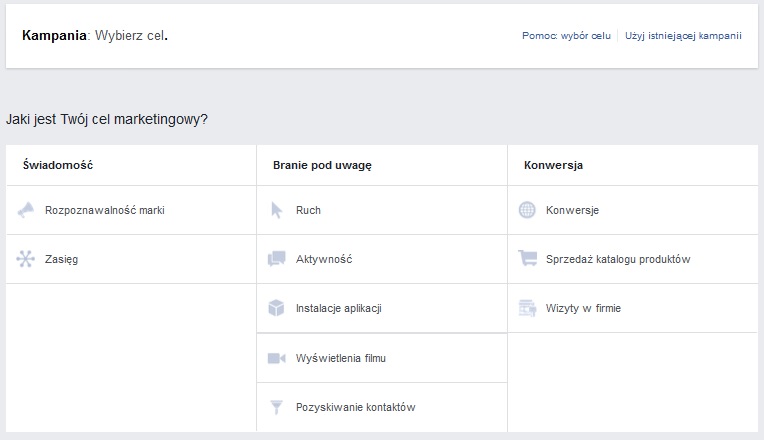The width and height of the screenshot is (764, 440).
Task: Pick the Aktywność objective
Action: pyautogui.click(x=324, y=259)
